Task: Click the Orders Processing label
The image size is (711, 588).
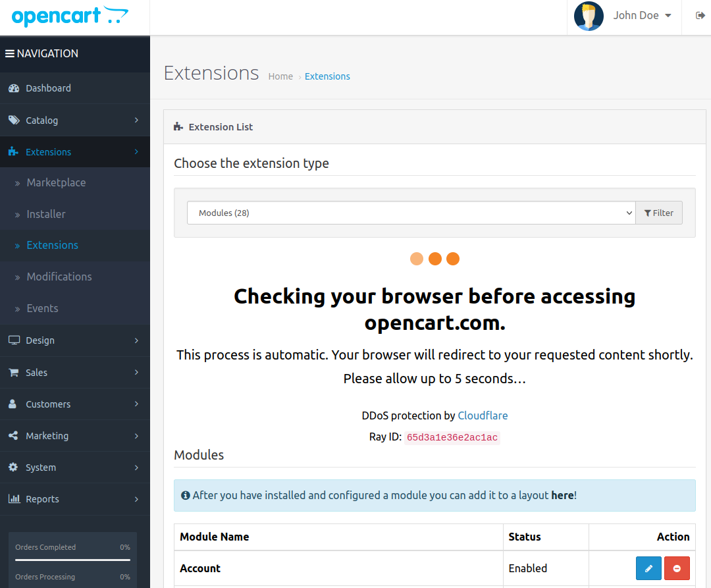Action: click(x=45, y=577)
